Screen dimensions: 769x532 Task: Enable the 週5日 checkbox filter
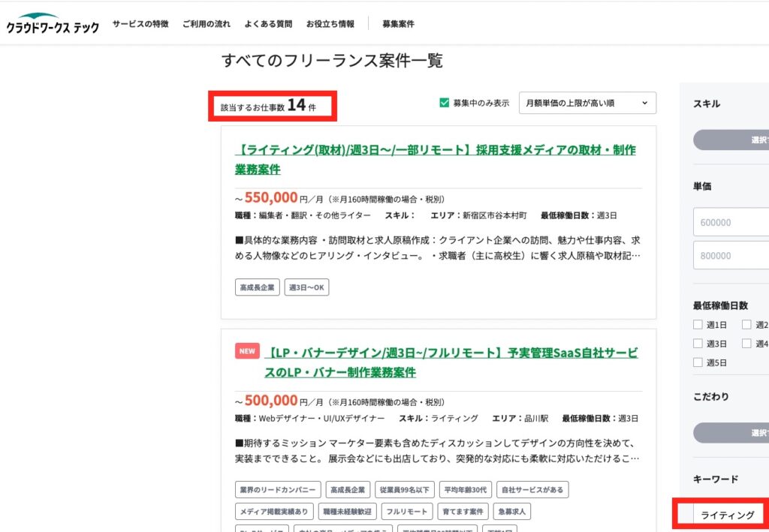(698, 362)
